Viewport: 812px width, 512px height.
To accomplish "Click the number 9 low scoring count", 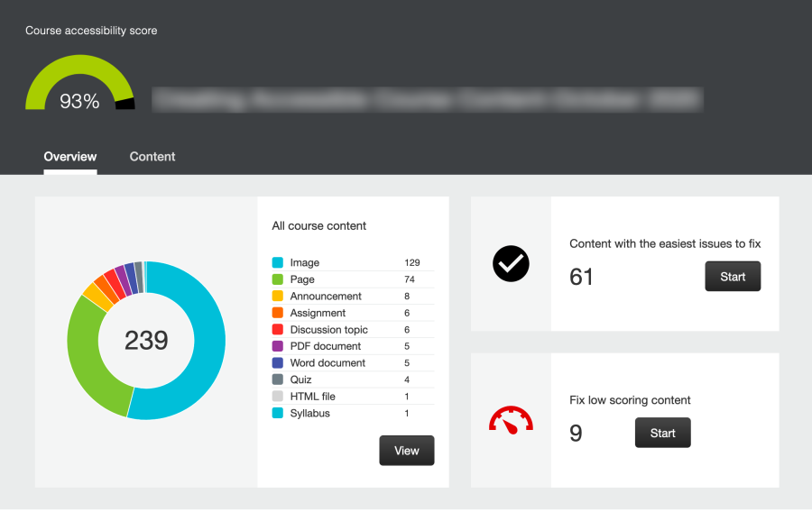I will pos(576,433).
